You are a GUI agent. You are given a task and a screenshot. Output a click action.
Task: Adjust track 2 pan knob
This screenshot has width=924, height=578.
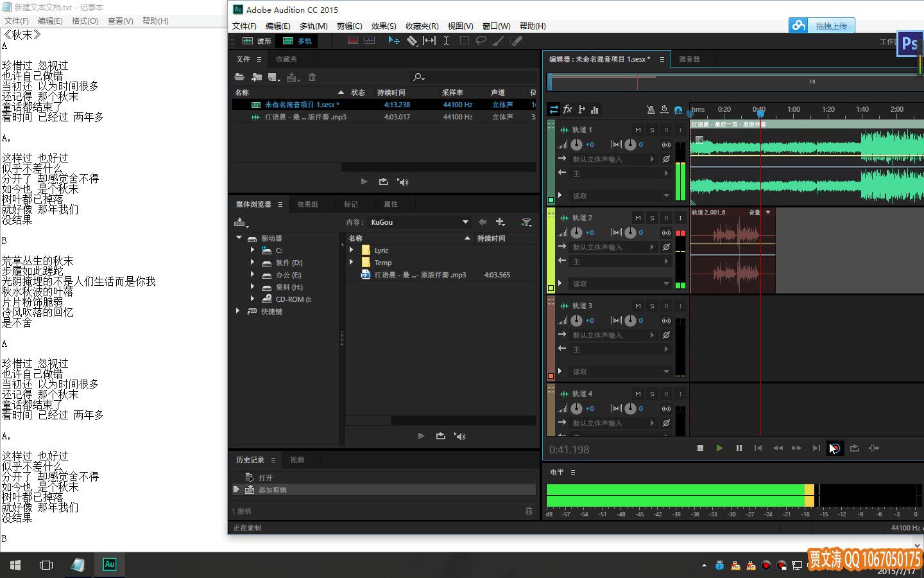coord(631,232)
